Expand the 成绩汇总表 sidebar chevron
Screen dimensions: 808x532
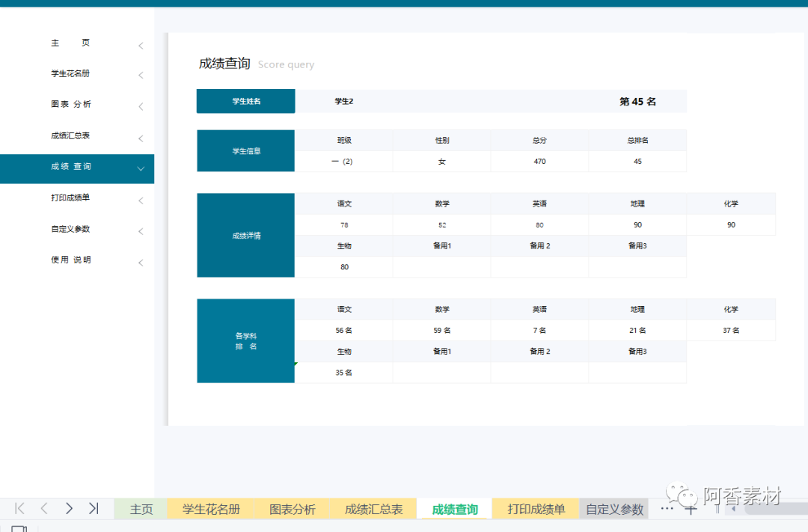pos(141,138)
